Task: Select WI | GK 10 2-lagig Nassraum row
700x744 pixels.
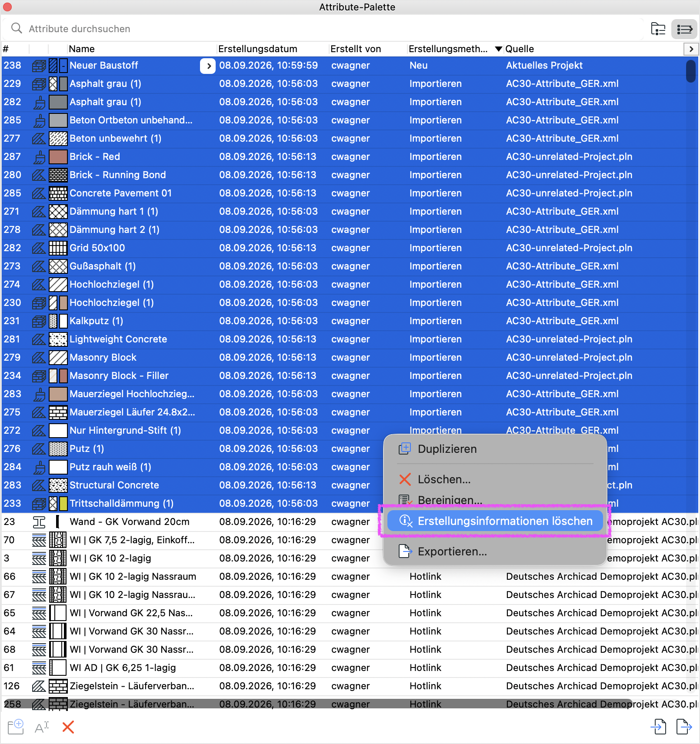Action: click(x=350, y=577)
